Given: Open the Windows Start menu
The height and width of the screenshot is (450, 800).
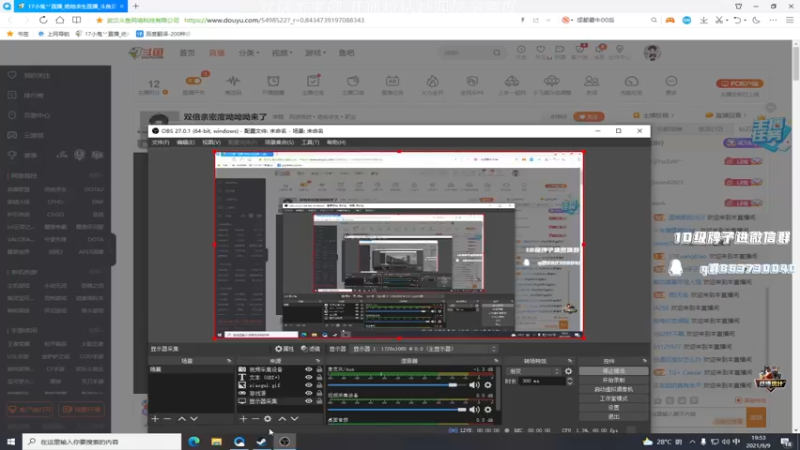Looking at the screenshot, I should click(x=11, y=441).
